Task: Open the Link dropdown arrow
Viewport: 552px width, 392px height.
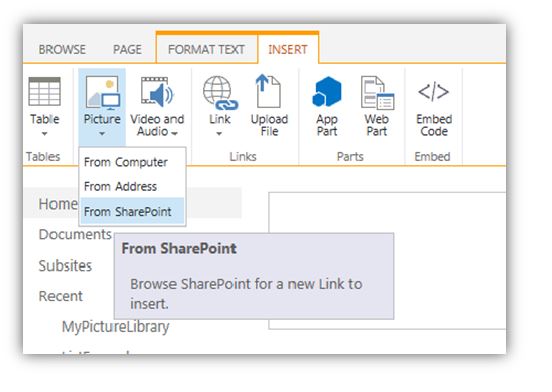Action: coord(219,134)
